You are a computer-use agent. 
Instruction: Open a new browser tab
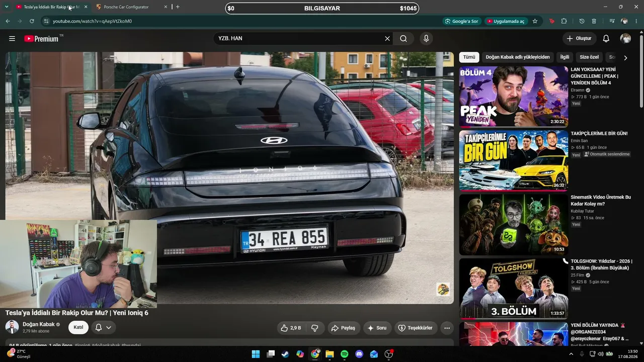[x=178, y=7]
